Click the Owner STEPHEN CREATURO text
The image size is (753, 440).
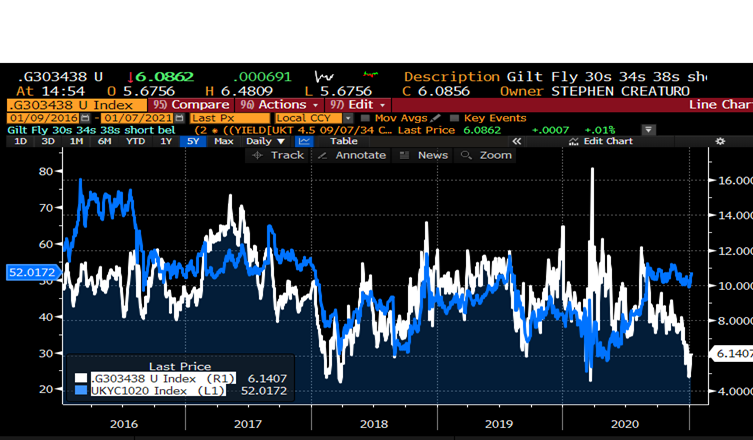pos(595,91)
